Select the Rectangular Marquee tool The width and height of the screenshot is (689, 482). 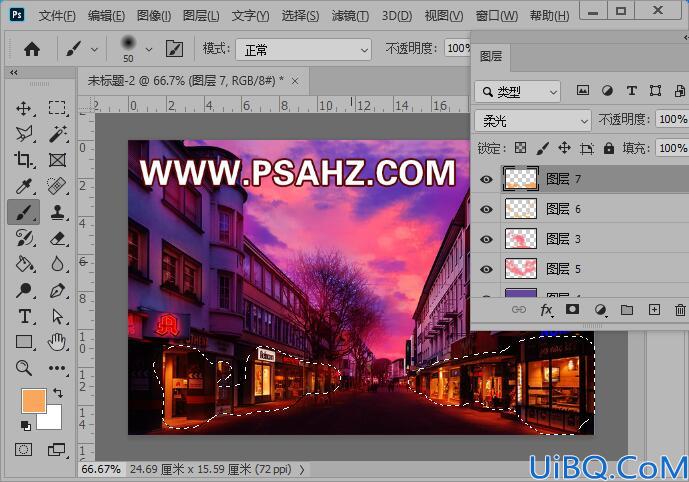57,108
